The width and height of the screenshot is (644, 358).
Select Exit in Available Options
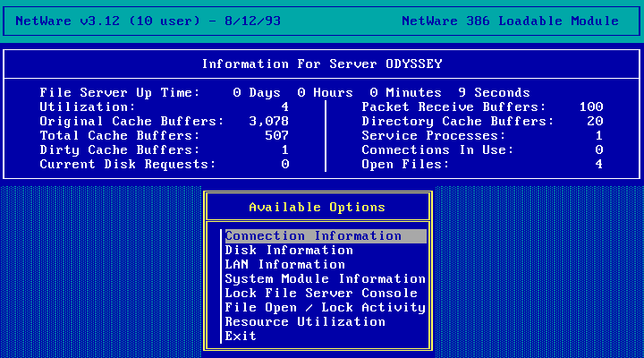pyautogui.click(x=241, y=337)
